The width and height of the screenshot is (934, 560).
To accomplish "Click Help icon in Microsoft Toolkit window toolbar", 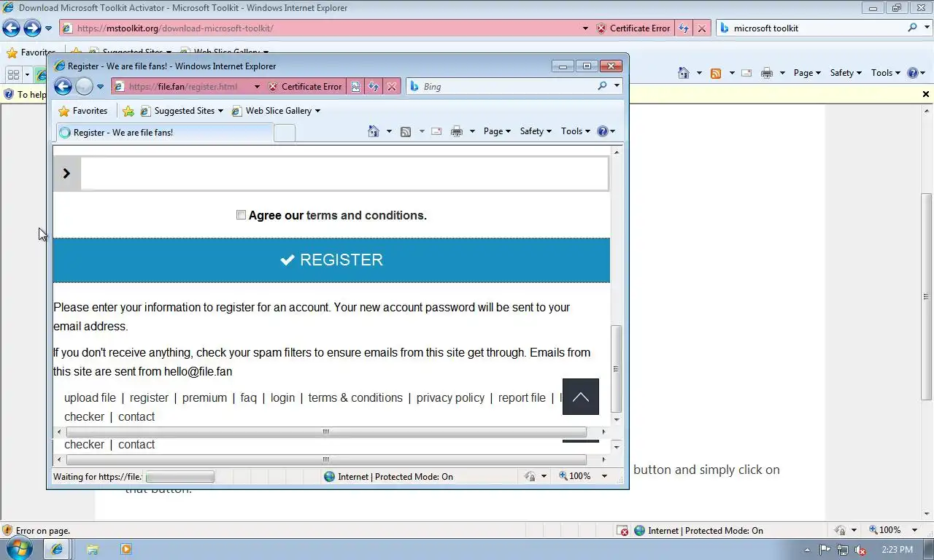I will pos(913,73).
